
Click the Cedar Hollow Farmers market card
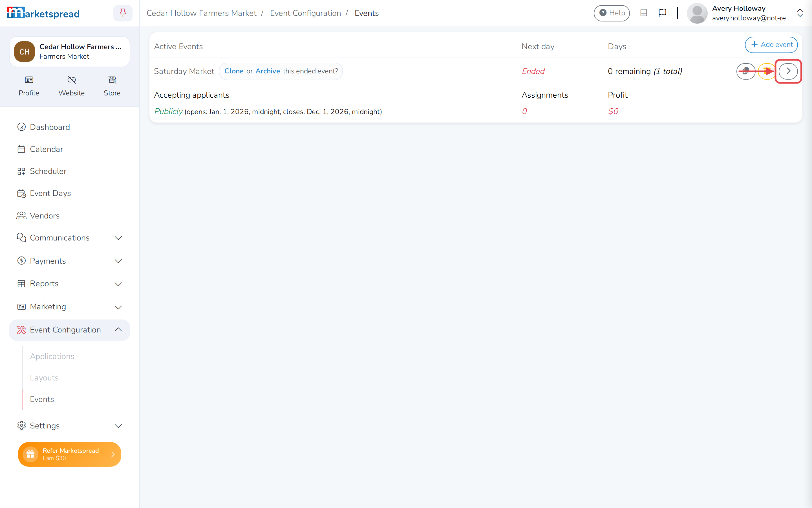pos(69,52)
